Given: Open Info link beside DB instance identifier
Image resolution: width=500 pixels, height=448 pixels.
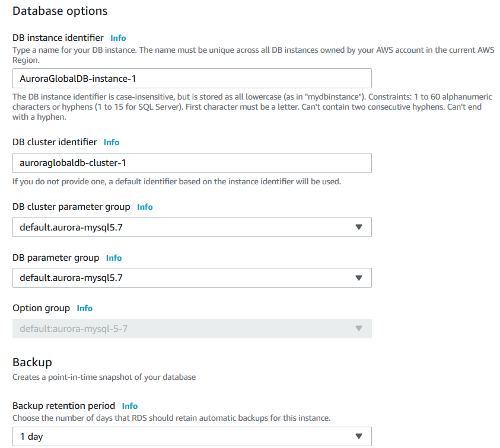Looking at the screenshot, I should (118, 38).
